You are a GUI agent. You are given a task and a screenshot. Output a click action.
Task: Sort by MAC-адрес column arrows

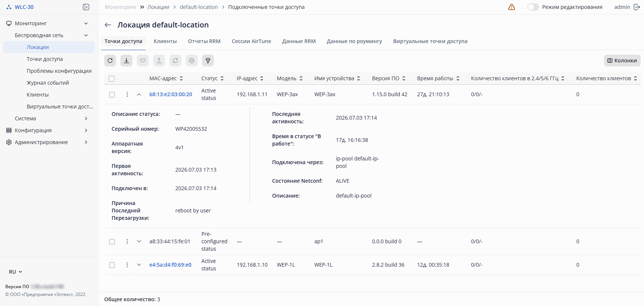[181, 78]
